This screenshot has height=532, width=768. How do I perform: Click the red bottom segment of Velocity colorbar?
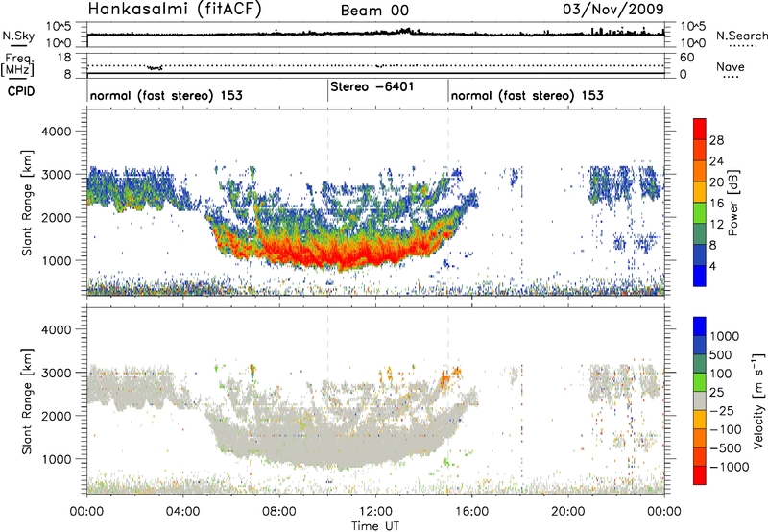[x=700, y=475]
